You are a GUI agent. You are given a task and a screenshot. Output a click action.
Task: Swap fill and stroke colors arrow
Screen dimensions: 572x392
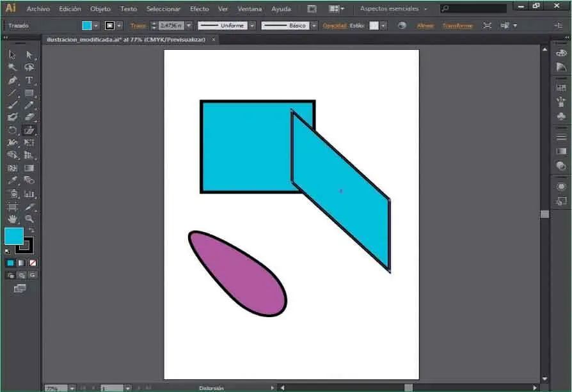point(31,230)
